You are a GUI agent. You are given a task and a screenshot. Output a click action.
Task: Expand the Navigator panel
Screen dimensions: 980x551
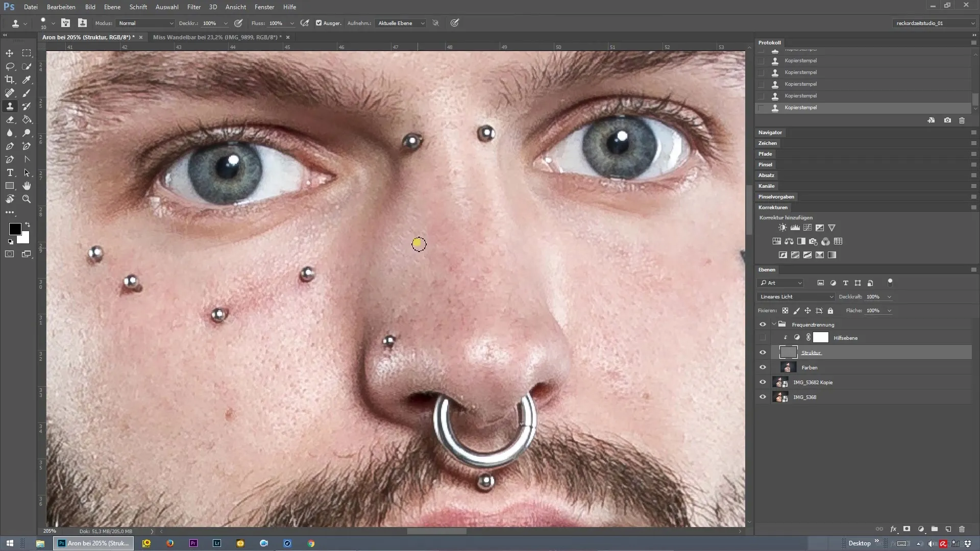click(x=770, y=132)
